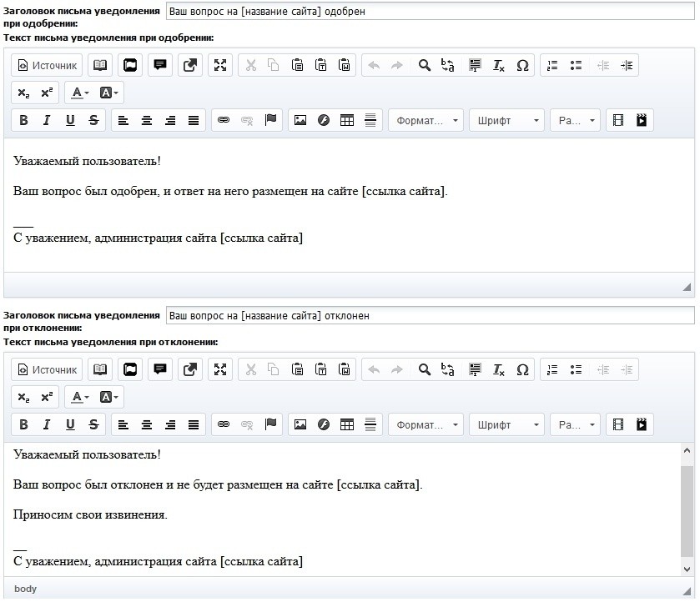This screenshot has height=602, width=700.
Task: Insert an image in the rejection editor
Action: coord(300,424)
